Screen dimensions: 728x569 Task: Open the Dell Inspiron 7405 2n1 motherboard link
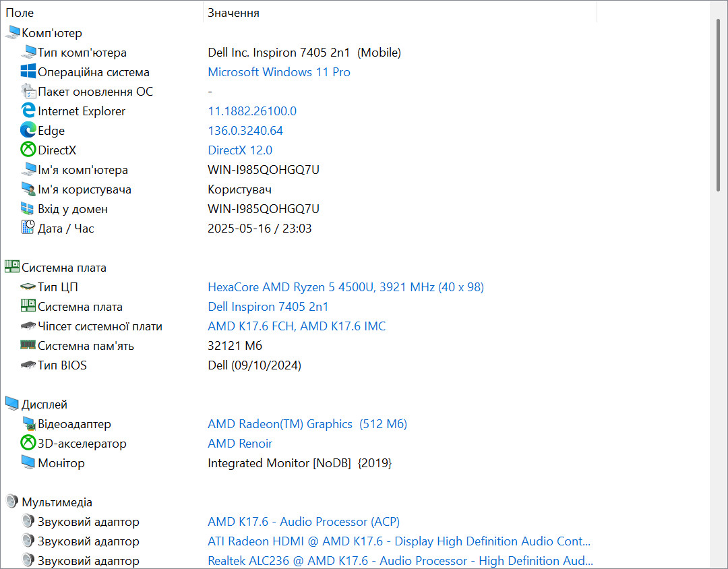[x=268, y=307]
